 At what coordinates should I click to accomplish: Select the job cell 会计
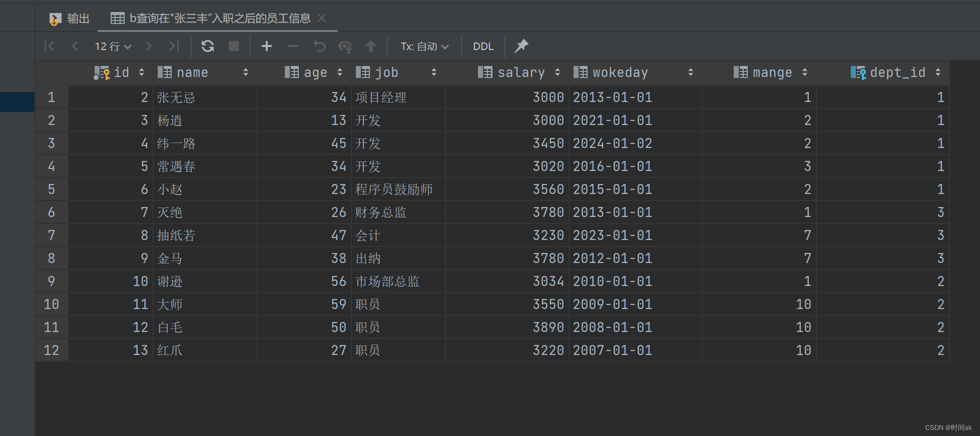398,235
